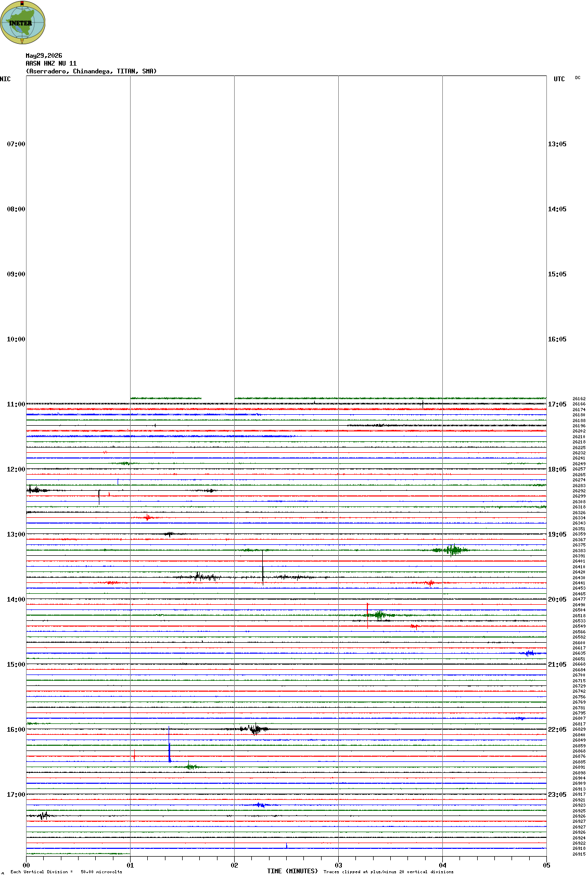Select the 17:05 UTC time label
This screenshot has height=879, width=588.
[557, 404]
